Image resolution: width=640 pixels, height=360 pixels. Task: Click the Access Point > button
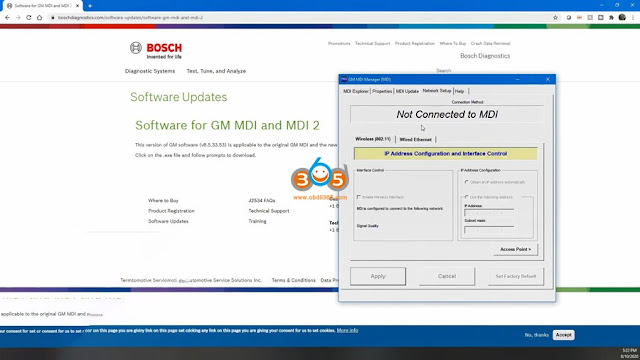[x=516, y=249]
